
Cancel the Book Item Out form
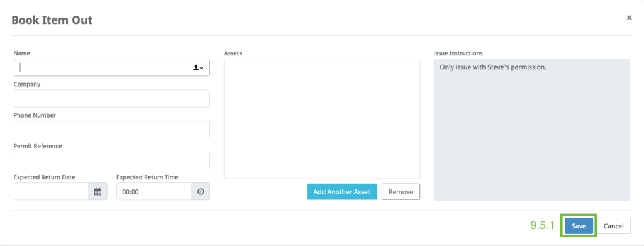[614, 226]
